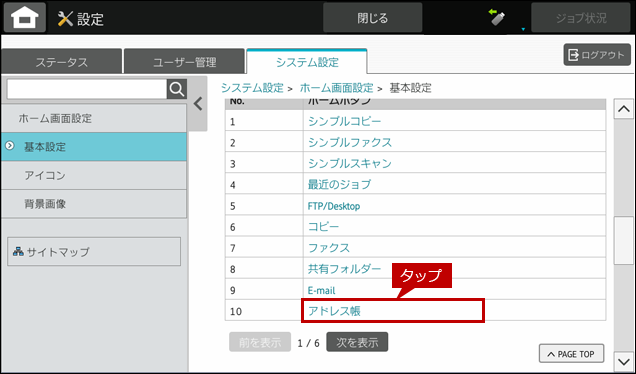Viewport: 636px width, 374px height.
Task: Click the 次を表示 button
Action: click(357, 342)
